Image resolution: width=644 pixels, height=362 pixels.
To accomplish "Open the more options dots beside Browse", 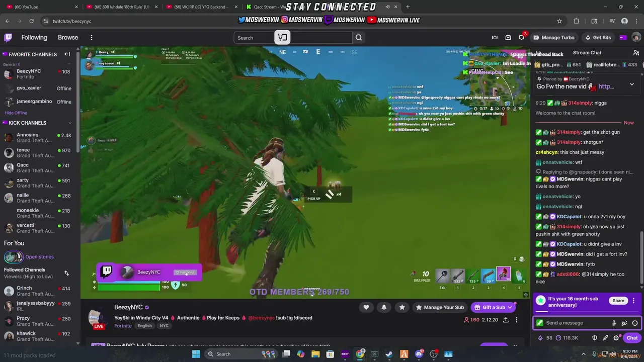I will tap(91, 37).
